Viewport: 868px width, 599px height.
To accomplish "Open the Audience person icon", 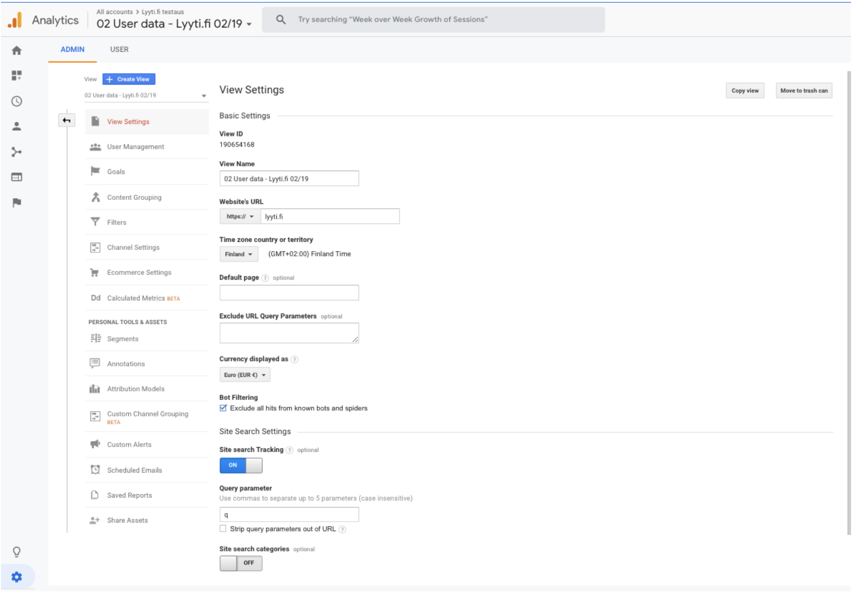I will click(17, 126).
